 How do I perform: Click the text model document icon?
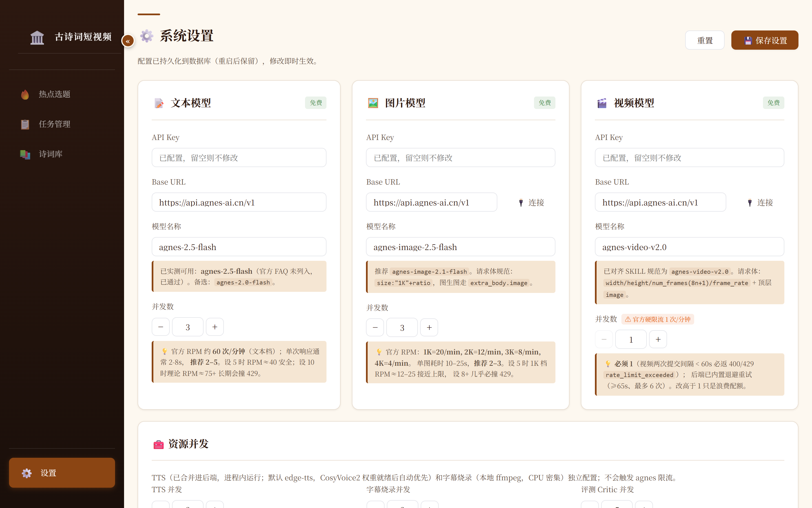159,103
